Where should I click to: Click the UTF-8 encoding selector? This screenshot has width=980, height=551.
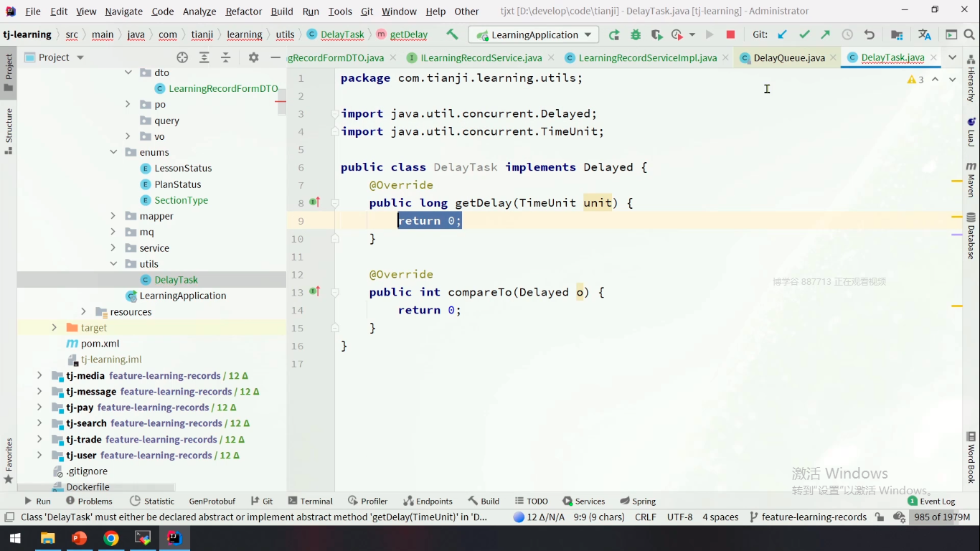(x=679, y=517)
